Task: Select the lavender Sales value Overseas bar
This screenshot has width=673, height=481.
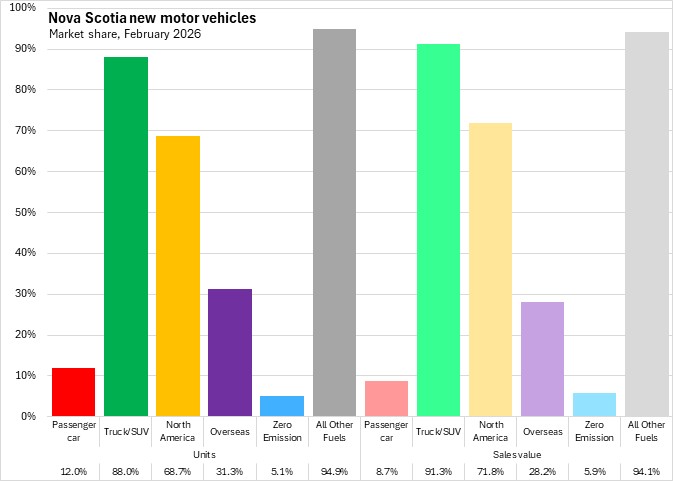Action: [543, 358]
